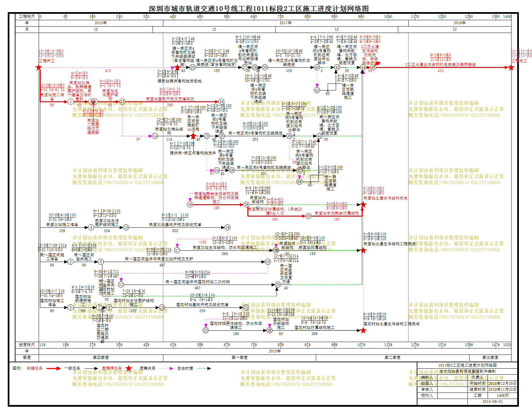This screenshot has width=532, height=407.
Task: Click the 2区土建主体结构机电安装及装饰装修 task label
Action: [x=441, y=65]
